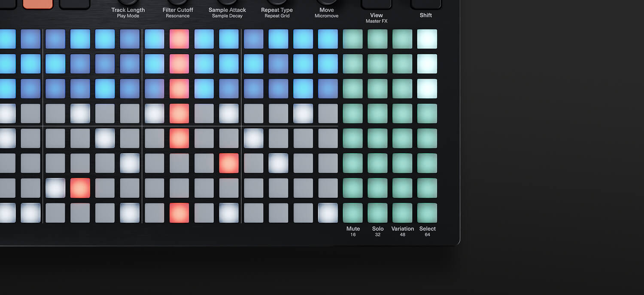644x295 pixels.
Task: Push the black button right of the orange button
Action: pyautogui.click(x=75, y=4)
